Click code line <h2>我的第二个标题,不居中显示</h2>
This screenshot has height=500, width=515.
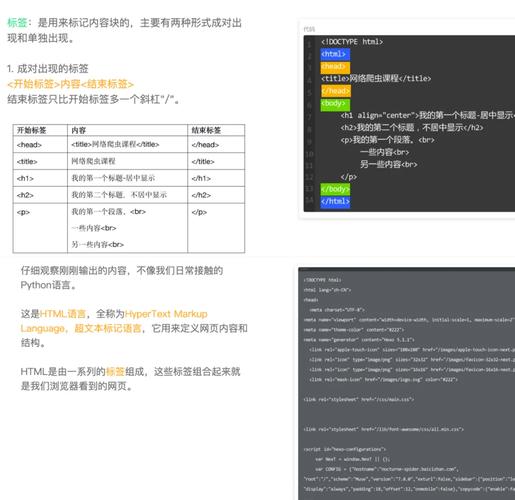[412, 128]
